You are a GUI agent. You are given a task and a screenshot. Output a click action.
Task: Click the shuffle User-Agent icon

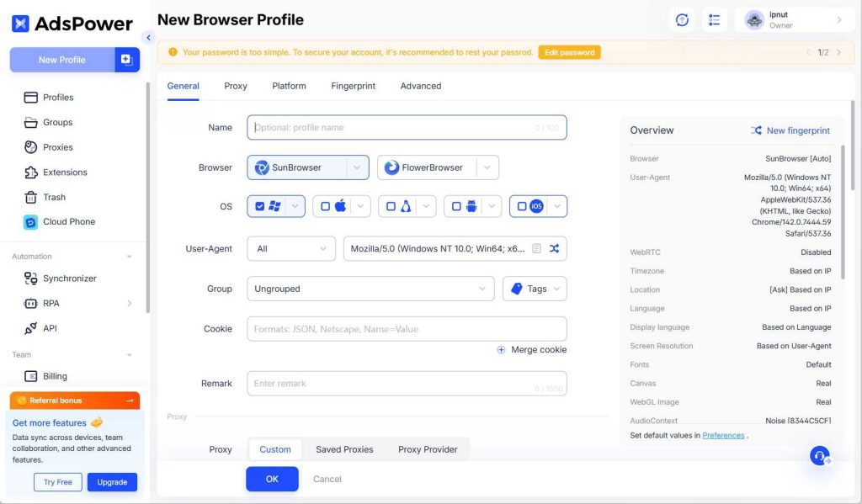point(554,248)
